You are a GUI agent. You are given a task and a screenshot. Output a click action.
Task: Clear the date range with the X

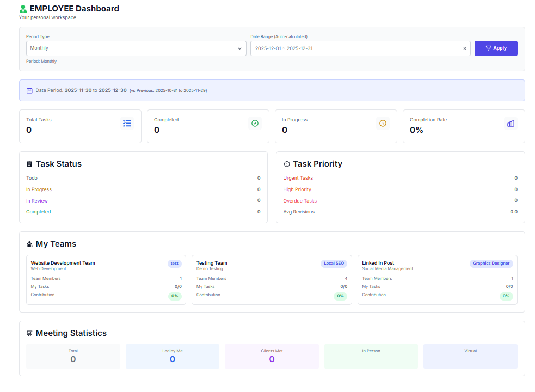465,48
